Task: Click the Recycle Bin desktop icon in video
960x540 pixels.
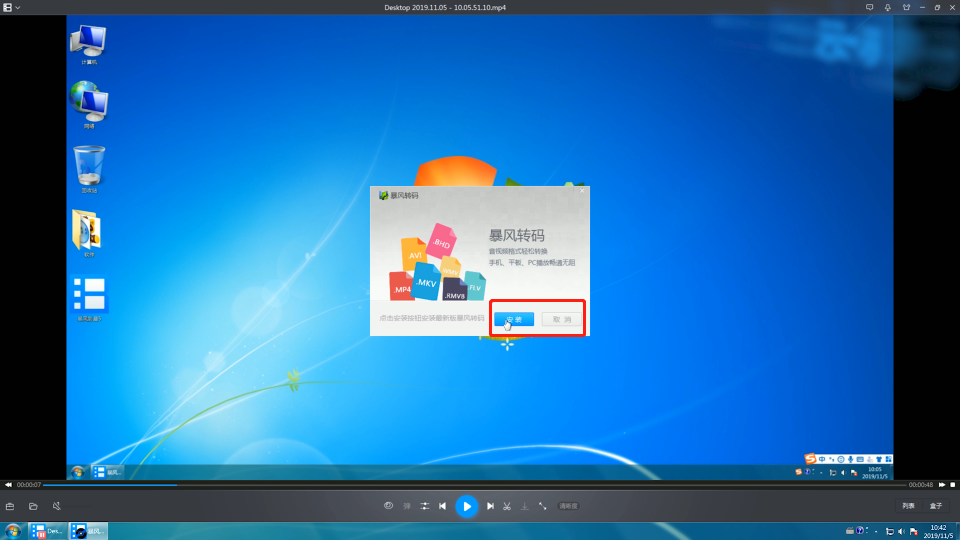Action: pos(89,169)
